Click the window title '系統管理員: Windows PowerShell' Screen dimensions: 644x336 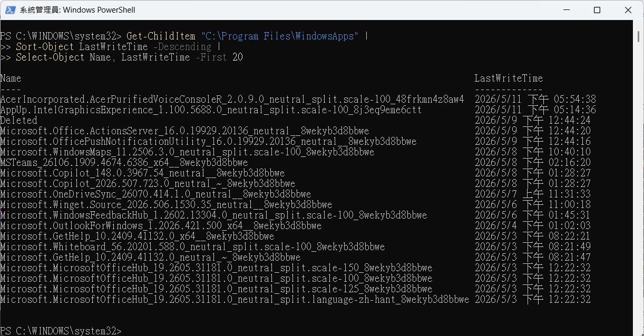(x=77, y=10)
